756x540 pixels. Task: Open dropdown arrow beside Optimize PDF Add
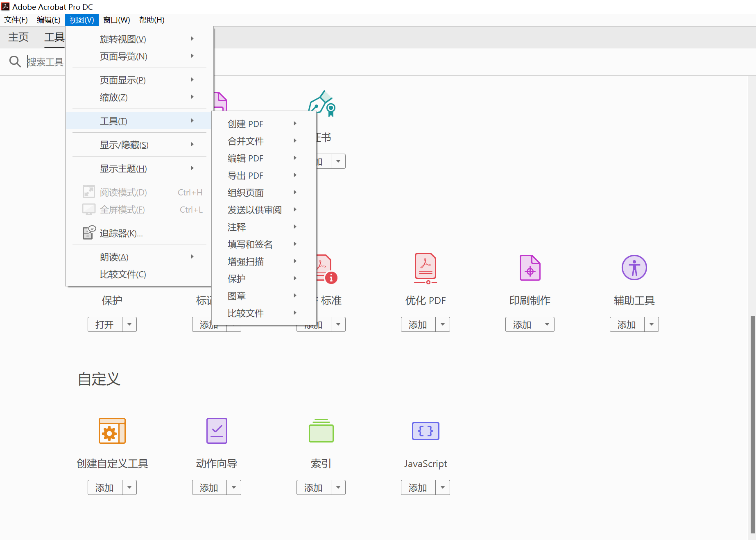point(443,324)
